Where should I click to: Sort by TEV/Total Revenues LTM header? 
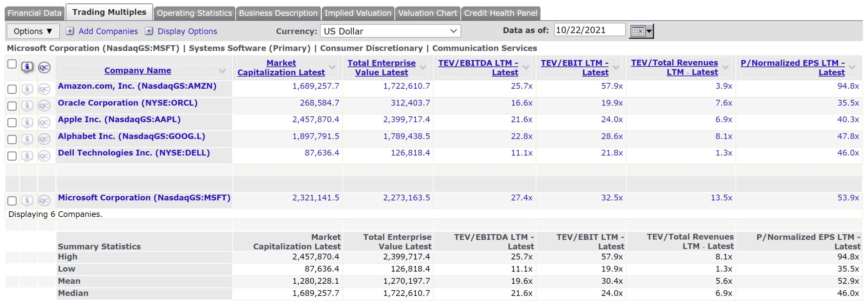coord(674,67)
